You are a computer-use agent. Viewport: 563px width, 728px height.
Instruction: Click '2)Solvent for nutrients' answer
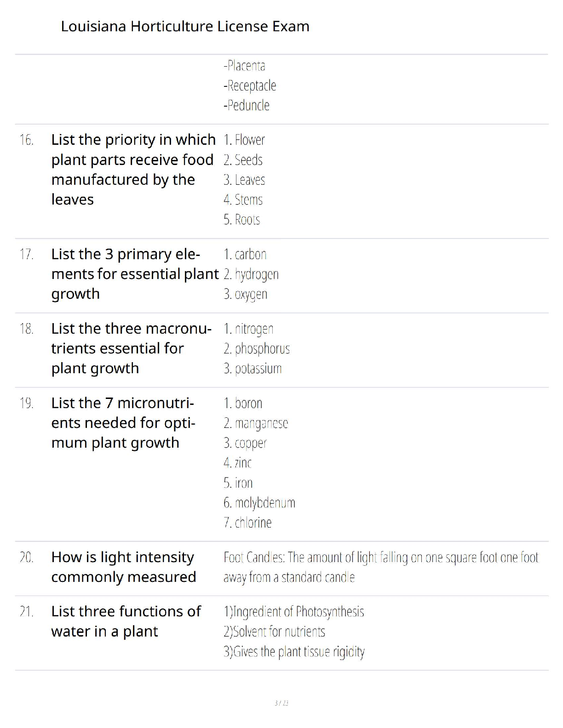[275, 632]
